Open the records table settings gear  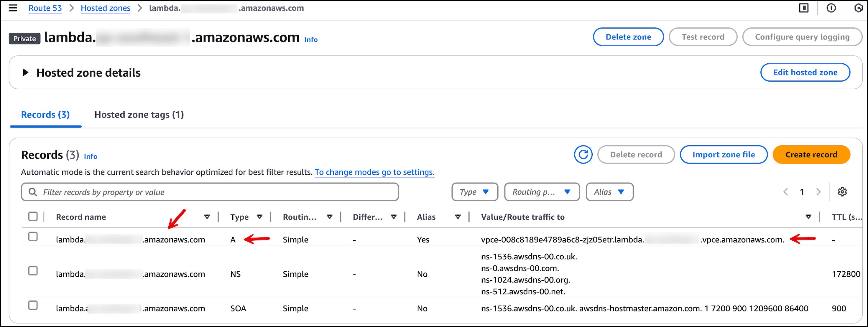[x=842, y=191]
